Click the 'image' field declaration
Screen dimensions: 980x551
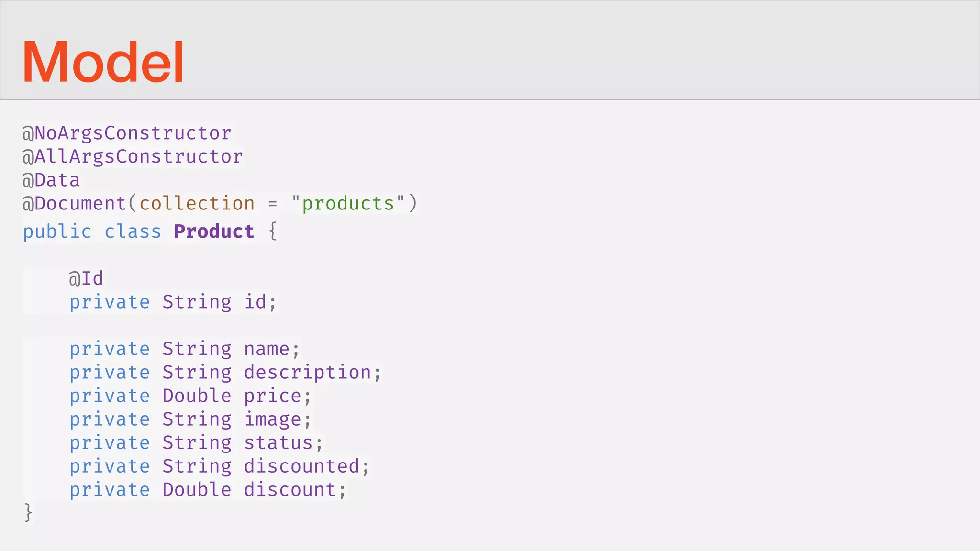pyautogui.click(x=190, y=419)
